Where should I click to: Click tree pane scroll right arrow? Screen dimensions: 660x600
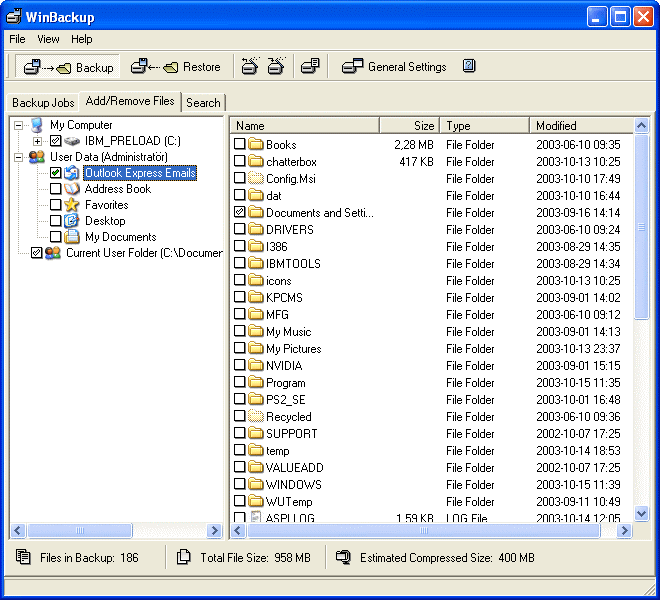pos(215,531)
